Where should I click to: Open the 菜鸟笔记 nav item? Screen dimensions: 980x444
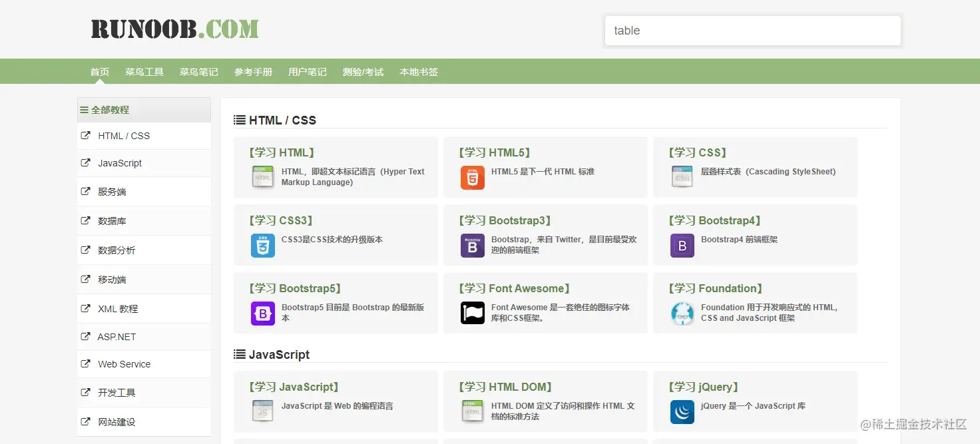pos(198,72)
